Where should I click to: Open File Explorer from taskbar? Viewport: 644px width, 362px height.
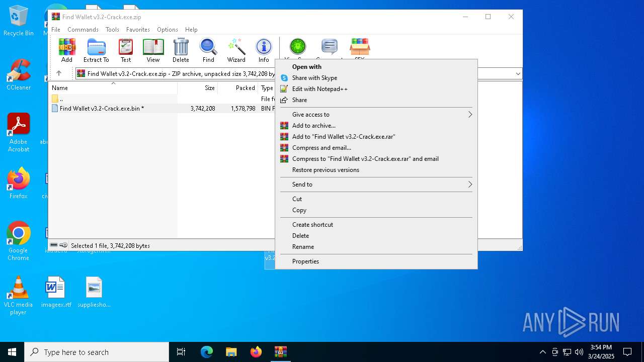click(231, 352)
